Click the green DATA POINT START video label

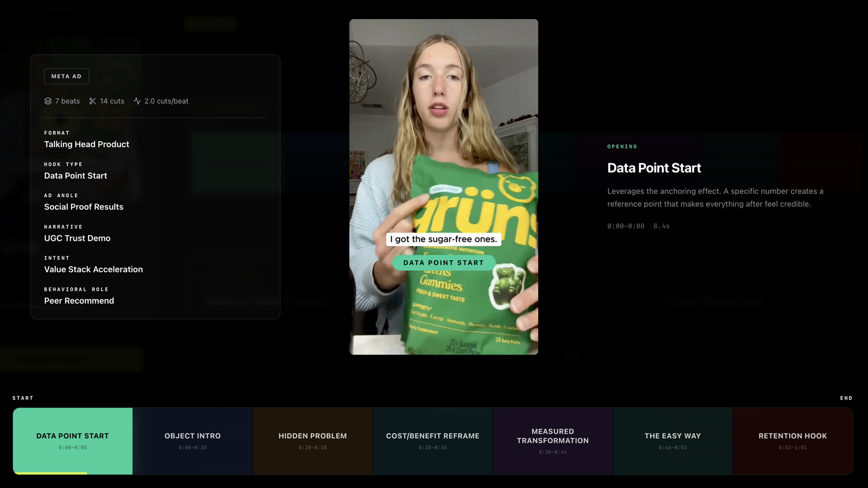[443, 263]
